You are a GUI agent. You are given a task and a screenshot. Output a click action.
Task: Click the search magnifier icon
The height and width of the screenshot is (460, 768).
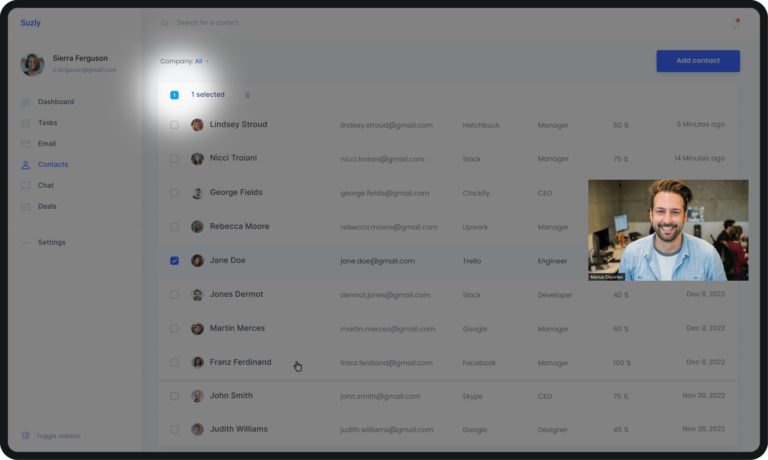(x=166, y=23)
